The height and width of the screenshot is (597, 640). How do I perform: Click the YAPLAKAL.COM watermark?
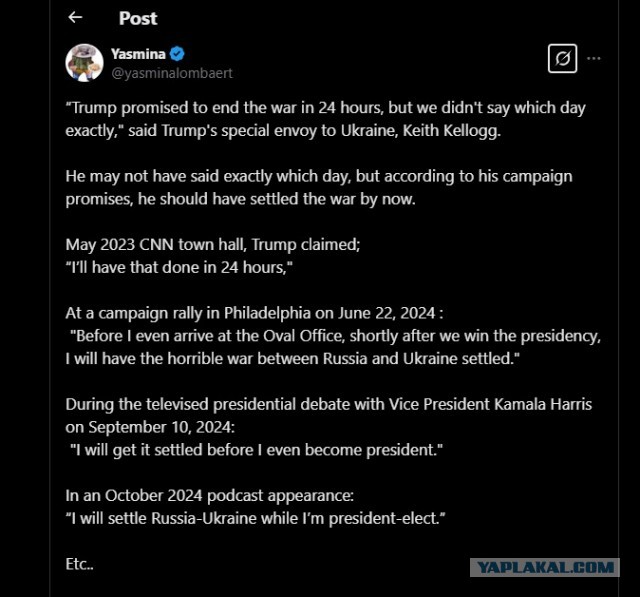pos(545,567)
